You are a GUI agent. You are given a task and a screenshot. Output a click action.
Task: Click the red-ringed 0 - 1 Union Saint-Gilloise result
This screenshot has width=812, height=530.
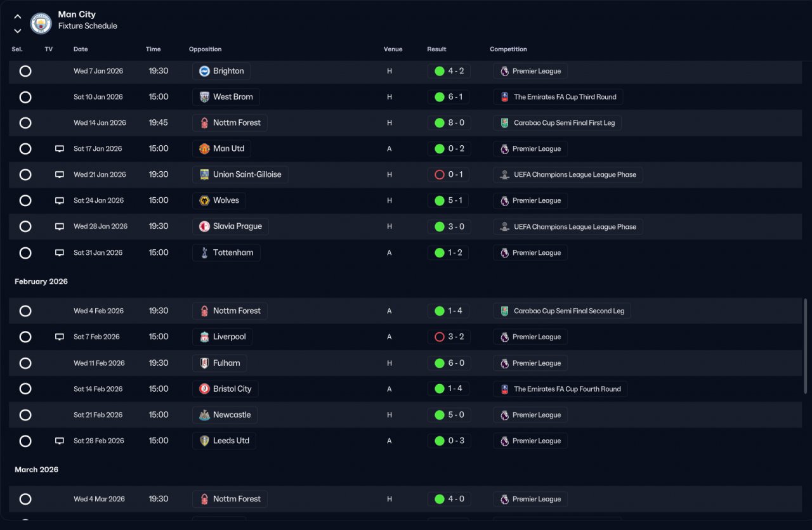(x=449, y=174)
